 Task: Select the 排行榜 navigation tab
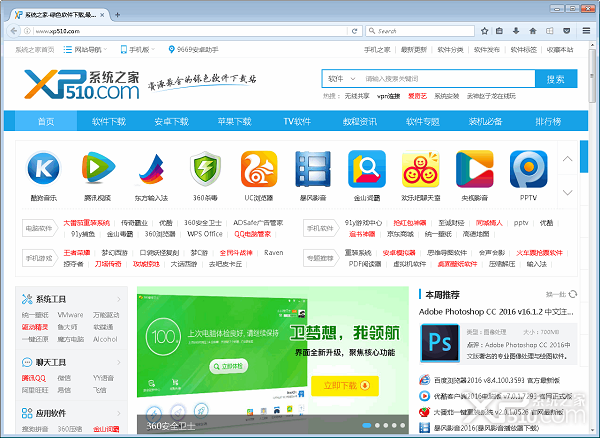(548, 121)
